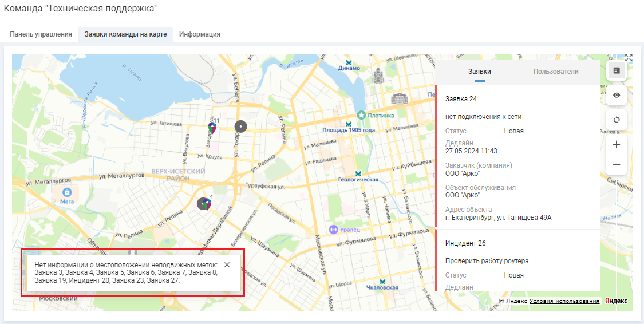Screen dimensions: 644x324
Task: Click the Яндекс logo link
Action: [617, 301]
